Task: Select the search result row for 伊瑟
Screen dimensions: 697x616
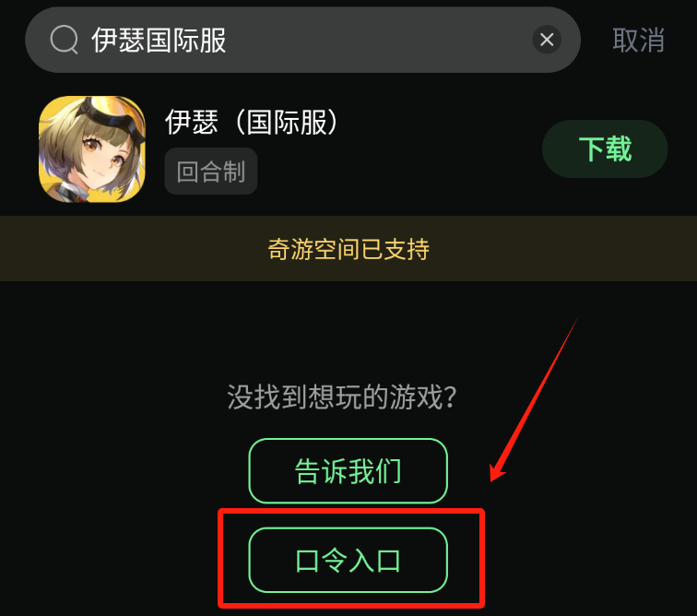Action: pyautogui.click(x=348, y=149)
